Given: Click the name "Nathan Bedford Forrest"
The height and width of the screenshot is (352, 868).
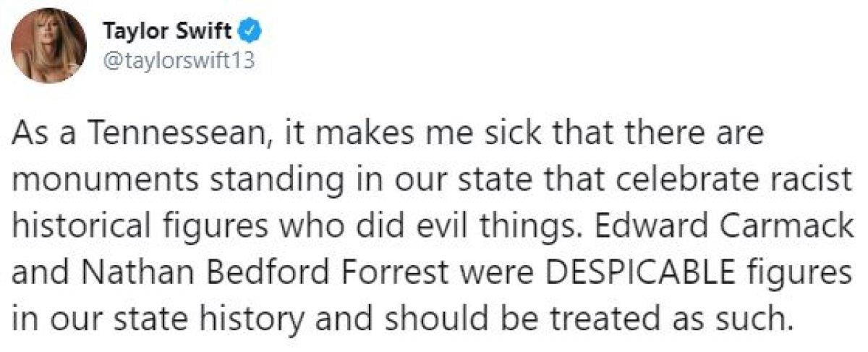Looking at the screenshot, I should pos(235,266).
